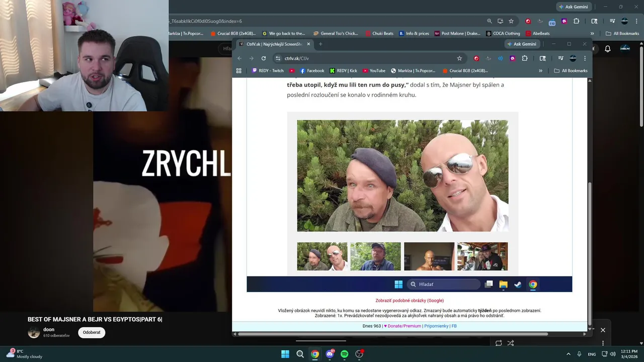Open playlist more options three dots
Image resolution: width=644 pixels, height=362 pixels.
(x=603, y=343)
